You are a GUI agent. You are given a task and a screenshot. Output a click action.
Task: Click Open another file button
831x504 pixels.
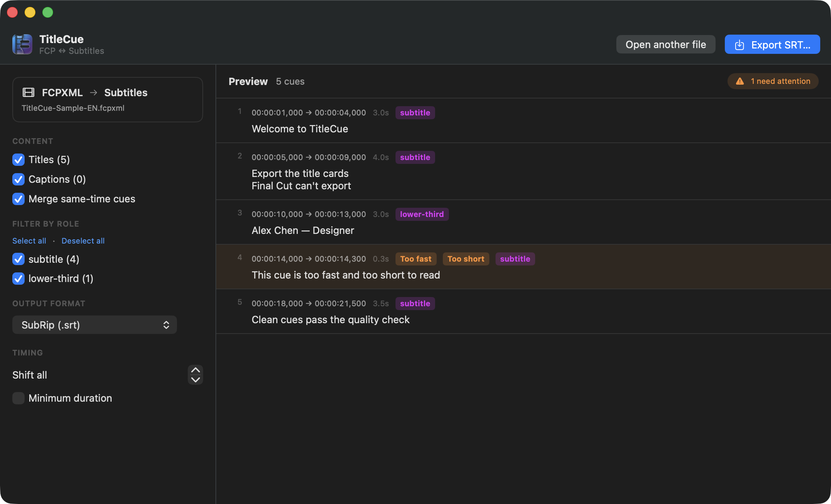point(666,45)
